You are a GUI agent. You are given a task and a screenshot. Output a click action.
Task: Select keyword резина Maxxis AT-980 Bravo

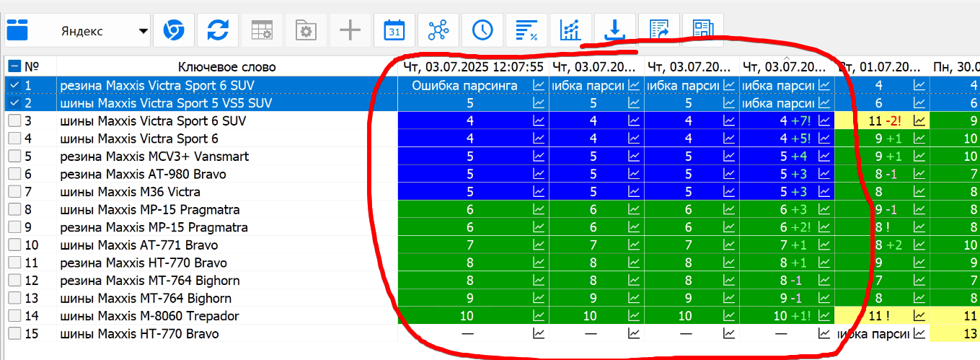(143, 174)
